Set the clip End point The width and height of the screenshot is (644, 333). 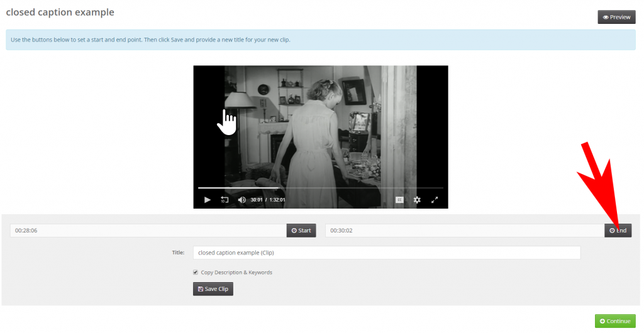[x=618, y=231]
